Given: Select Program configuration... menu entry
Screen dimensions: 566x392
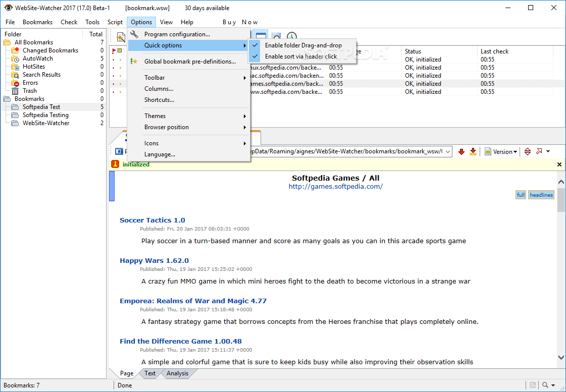Looking at the screenshot, I should 189,34.
